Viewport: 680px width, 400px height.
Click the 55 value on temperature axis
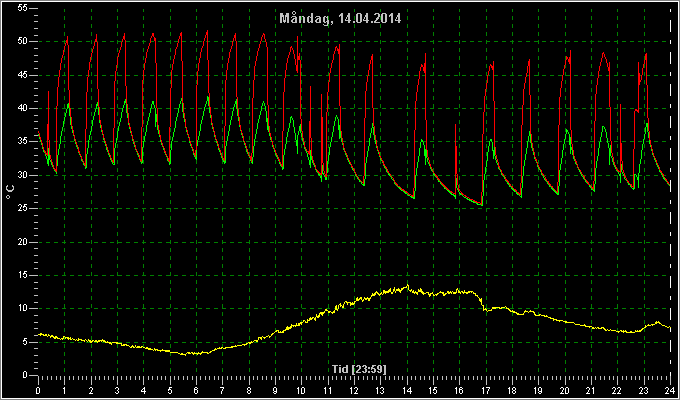(23, 8)
